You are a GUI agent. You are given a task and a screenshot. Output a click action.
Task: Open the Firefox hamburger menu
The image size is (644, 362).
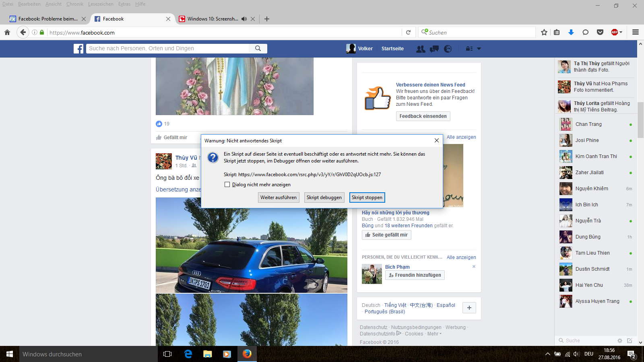pyautogui.click(x=636, y=32)
